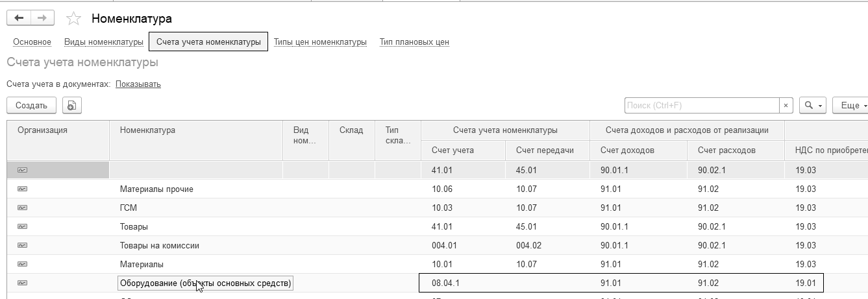The width and height of the screenshot is (868, 299).
Task: Click the Организация column header
Action: [x=43, y=130]
